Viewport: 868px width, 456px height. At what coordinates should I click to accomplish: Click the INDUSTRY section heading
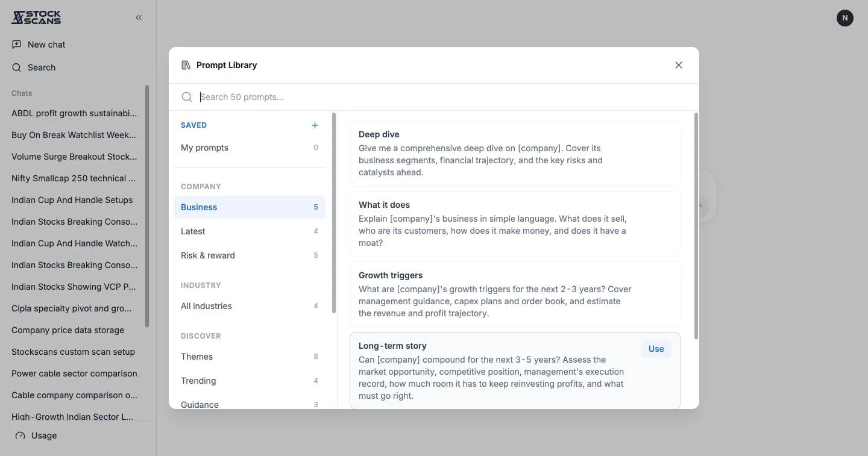point(201,286)
